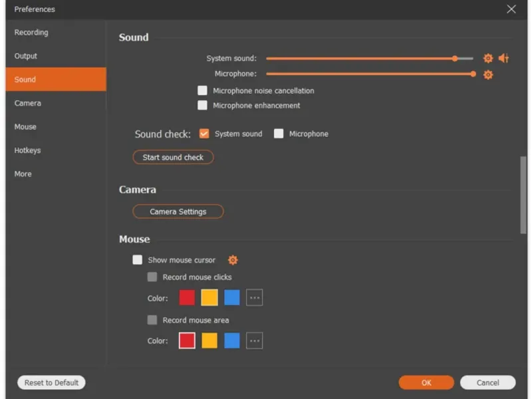
Task: Open Recording preferences tab
Action: click(x=56, y=32)
